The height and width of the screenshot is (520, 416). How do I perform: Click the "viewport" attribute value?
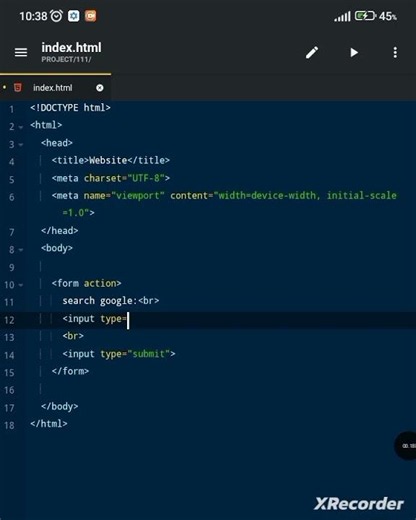[138, 195]
